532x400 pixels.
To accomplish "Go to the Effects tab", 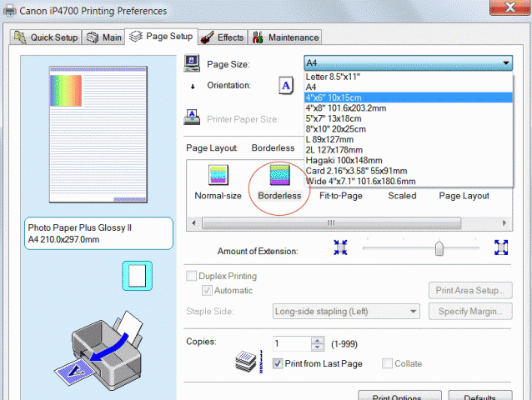I will [x=223, y=37].
